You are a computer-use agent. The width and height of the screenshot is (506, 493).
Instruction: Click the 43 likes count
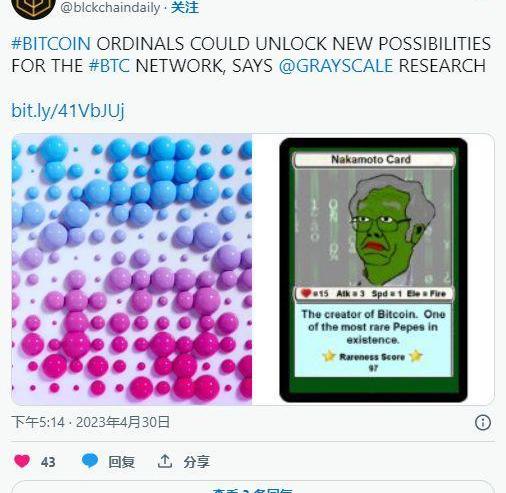click(x=48, y=462)
